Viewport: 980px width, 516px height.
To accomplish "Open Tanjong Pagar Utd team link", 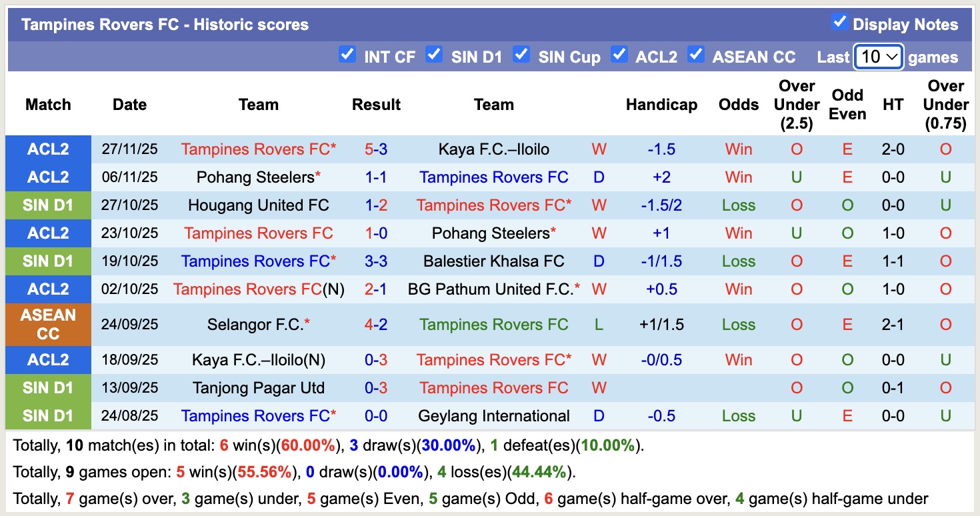I will pos(258,388).
